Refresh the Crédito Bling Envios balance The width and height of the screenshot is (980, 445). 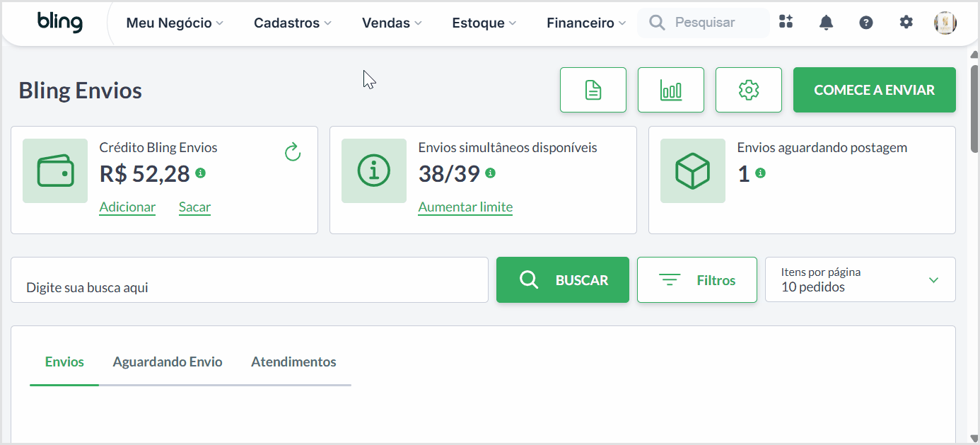pyautogui.click(x=293, y=152)
